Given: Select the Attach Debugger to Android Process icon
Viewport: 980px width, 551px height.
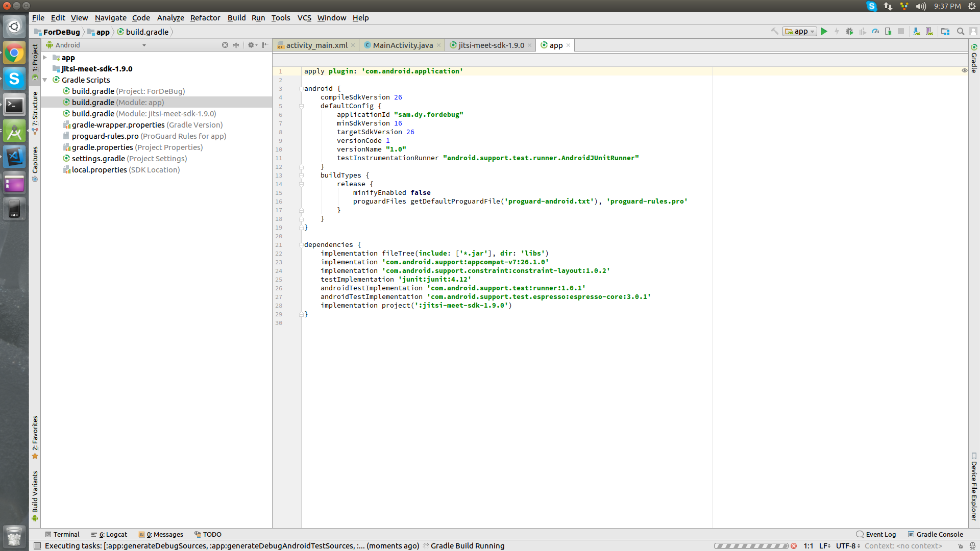Looking at the screenshot, I should (889, 31).
